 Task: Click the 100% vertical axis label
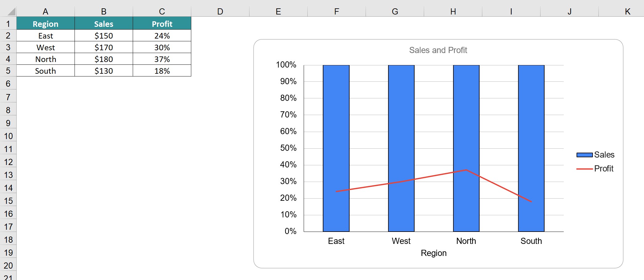pos(286,65)
